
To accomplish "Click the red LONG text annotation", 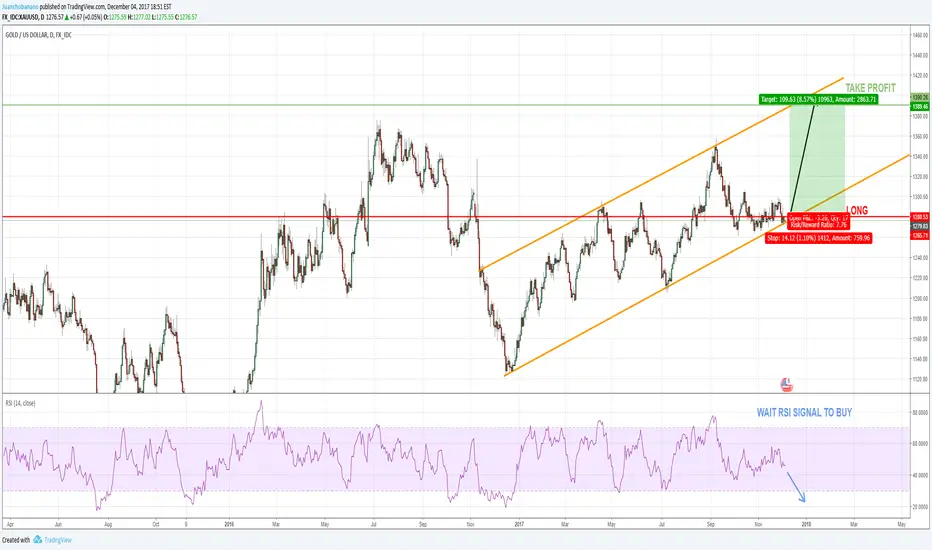I will pos(857,210).
